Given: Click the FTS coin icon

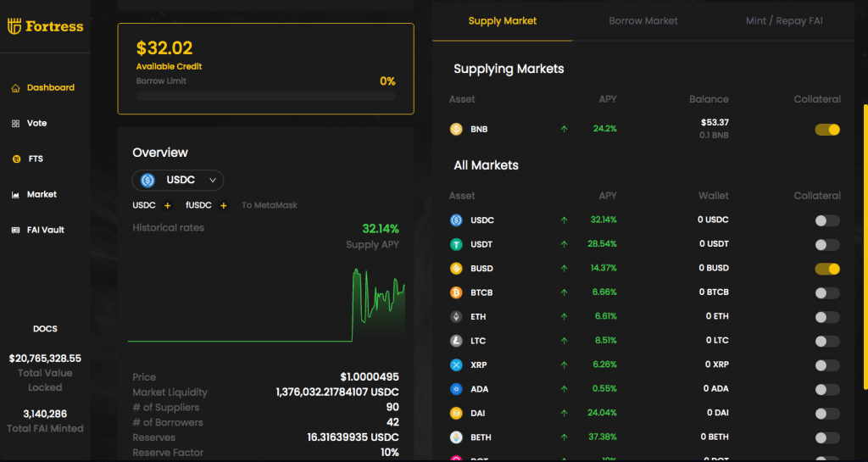Looking at the screenshot, I should coord(16,159).
